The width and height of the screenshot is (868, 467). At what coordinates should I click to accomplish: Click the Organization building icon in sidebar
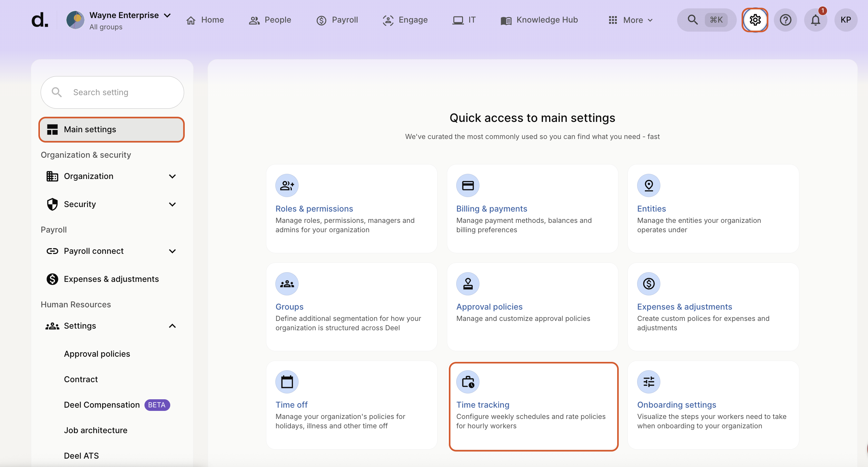pos(52,176)
